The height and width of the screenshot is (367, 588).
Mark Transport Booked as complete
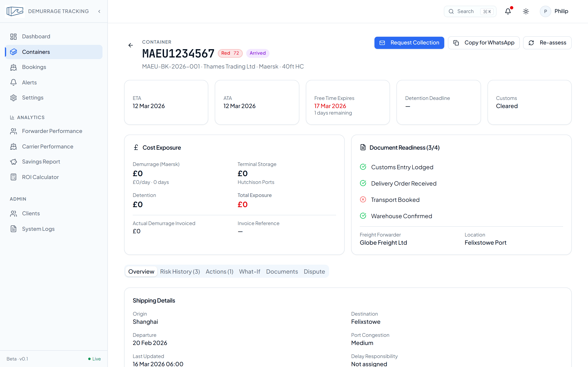(x=363, y=200)
